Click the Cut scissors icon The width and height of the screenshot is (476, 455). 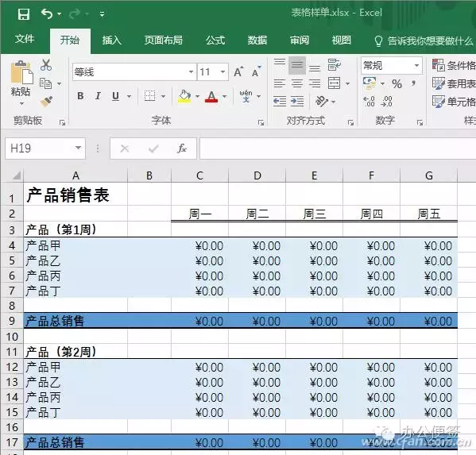click(46, 64)
